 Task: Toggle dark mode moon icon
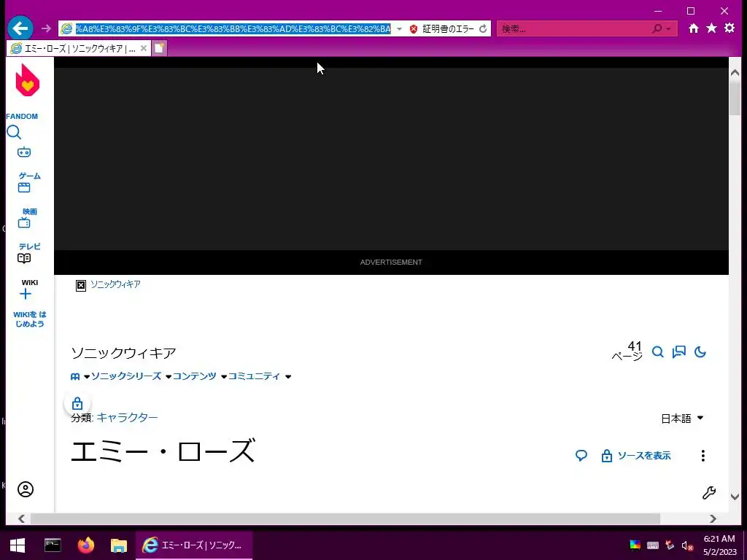pyautogui.click(x=700, y=352)
